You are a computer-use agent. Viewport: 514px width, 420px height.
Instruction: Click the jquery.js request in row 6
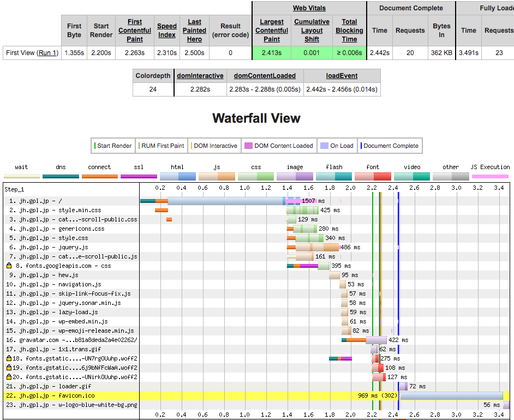point(71,247)
